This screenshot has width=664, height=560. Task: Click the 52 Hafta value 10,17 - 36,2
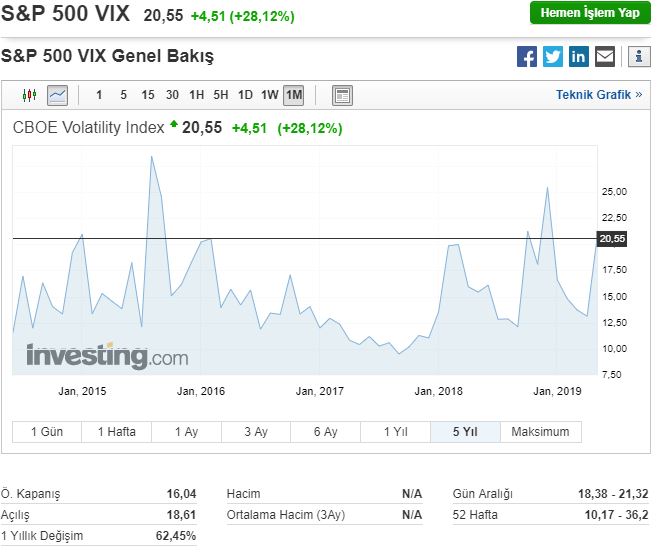pos(616,515)
